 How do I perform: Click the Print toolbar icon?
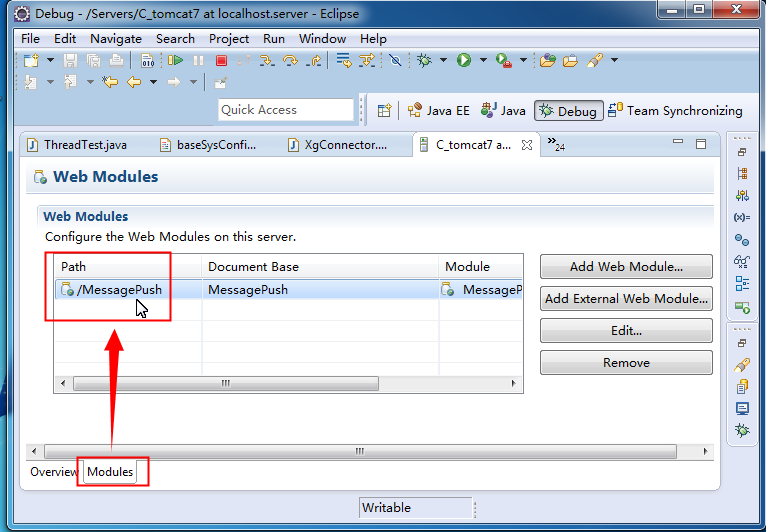point(116,61)
